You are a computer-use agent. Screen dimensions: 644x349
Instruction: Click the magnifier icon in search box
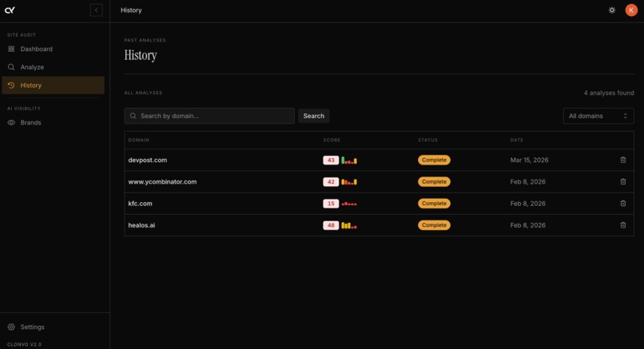tap(133, 116)
